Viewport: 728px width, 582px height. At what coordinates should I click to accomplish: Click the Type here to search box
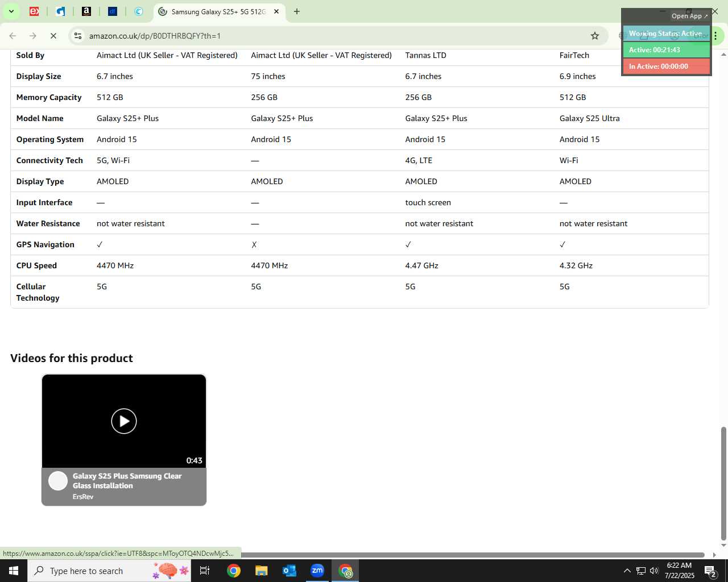click(x=109, y=571)
